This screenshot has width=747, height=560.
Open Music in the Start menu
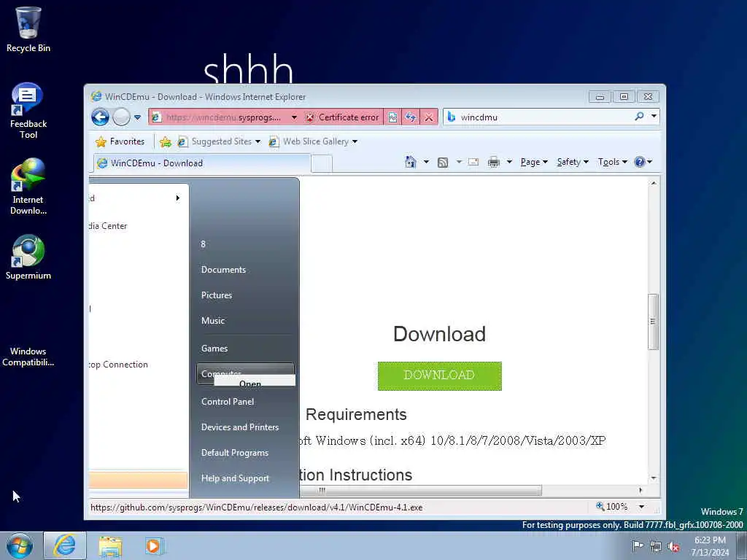click(x=213, y=321)
